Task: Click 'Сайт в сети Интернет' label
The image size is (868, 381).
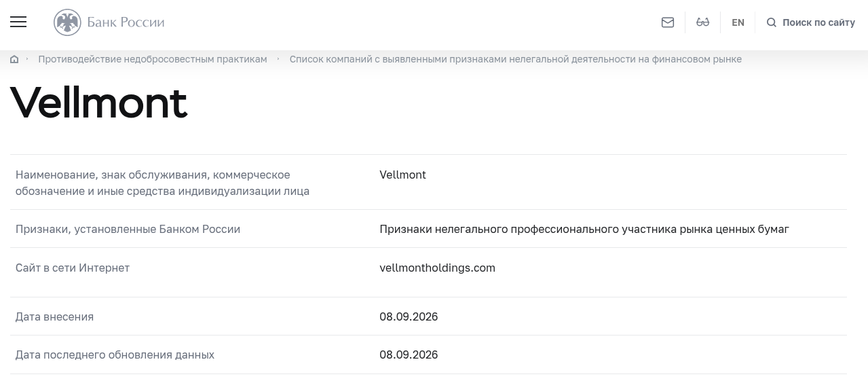Action: [x=73, y=268]
